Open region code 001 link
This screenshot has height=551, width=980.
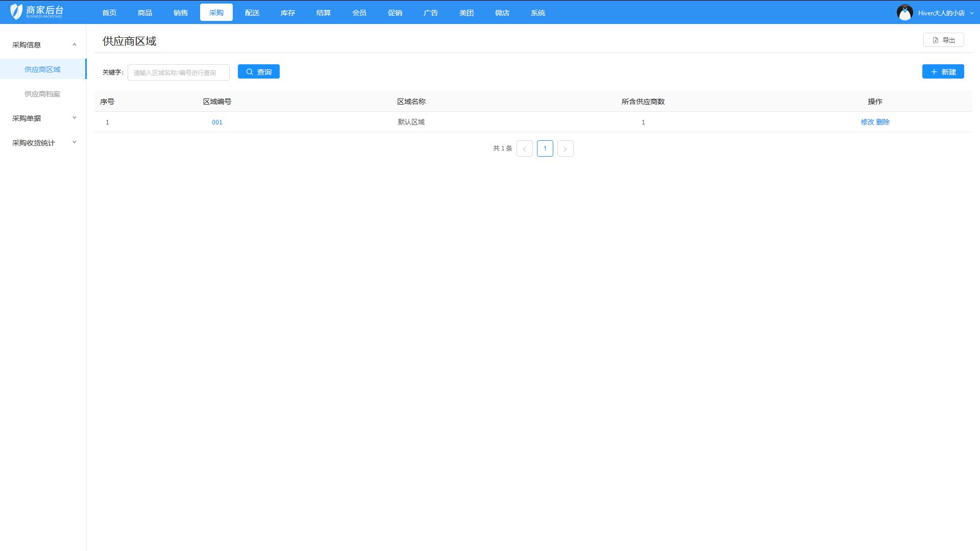tap(217, 122)
